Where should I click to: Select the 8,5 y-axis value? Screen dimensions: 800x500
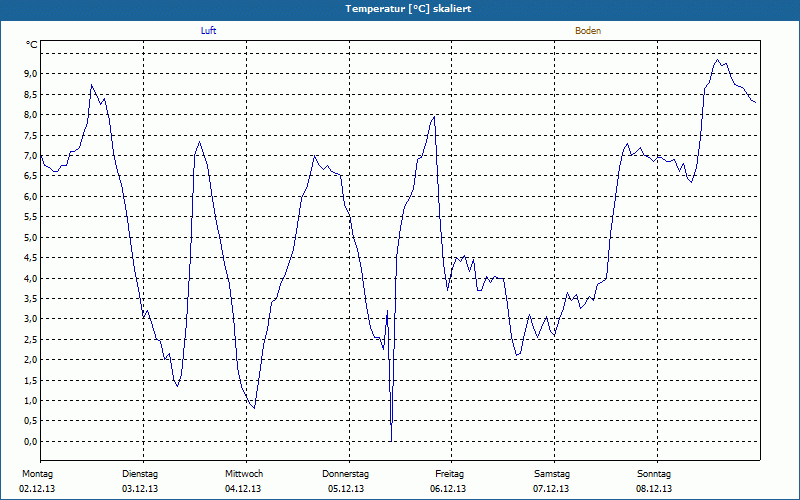[x=31, y=94]
